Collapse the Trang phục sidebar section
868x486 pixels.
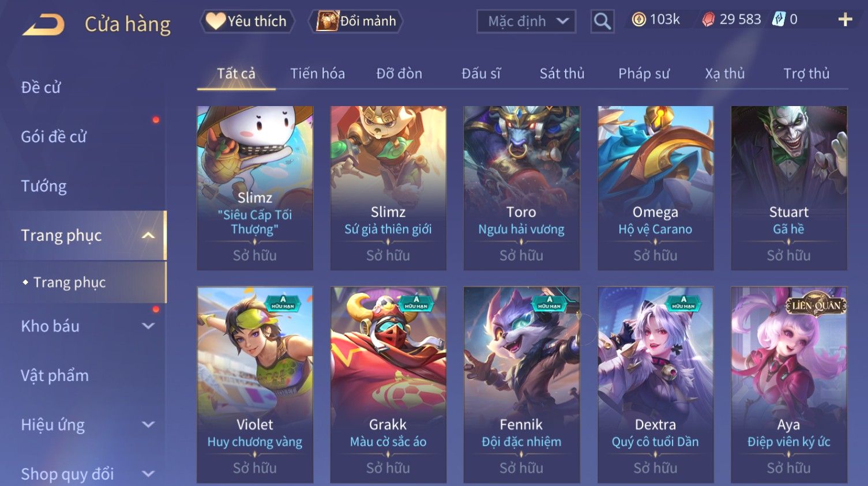coord(148,235)
